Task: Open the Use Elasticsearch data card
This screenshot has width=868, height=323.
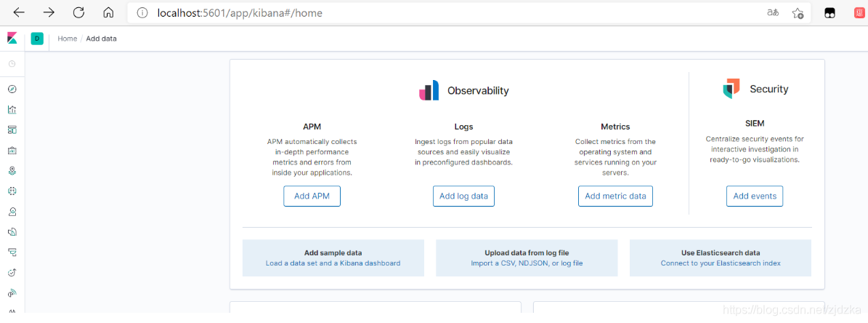Action: tap(721, 258)
